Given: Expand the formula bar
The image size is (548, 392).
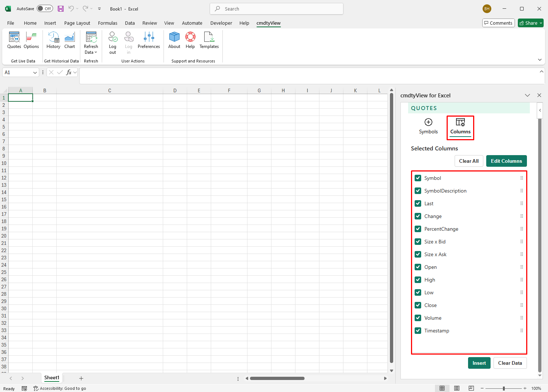Looking at the screenshot, I should tap(541, 72).
